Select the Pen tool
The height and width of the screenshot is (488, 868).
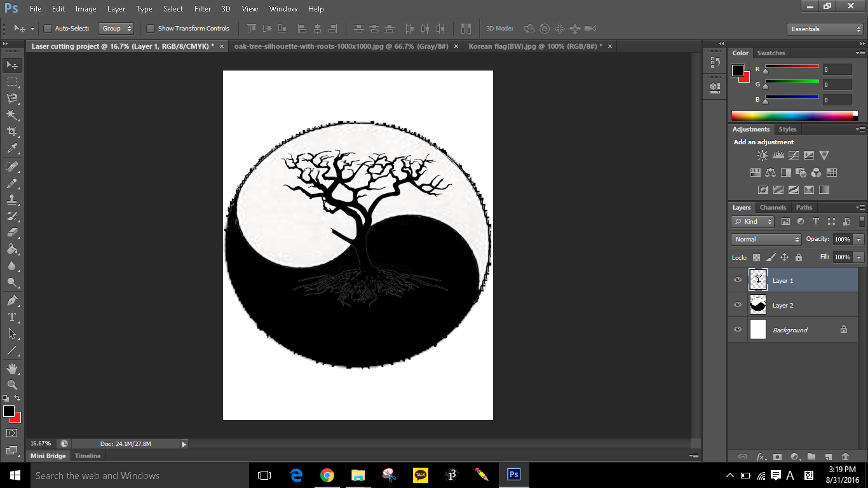pyautogui.click(x=12, y=300)
